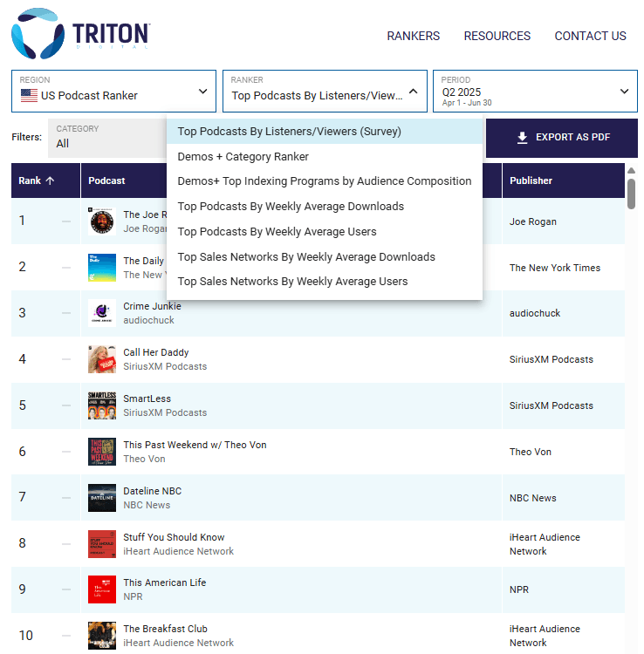Click the Call Her Daddy title

(155, 352)
